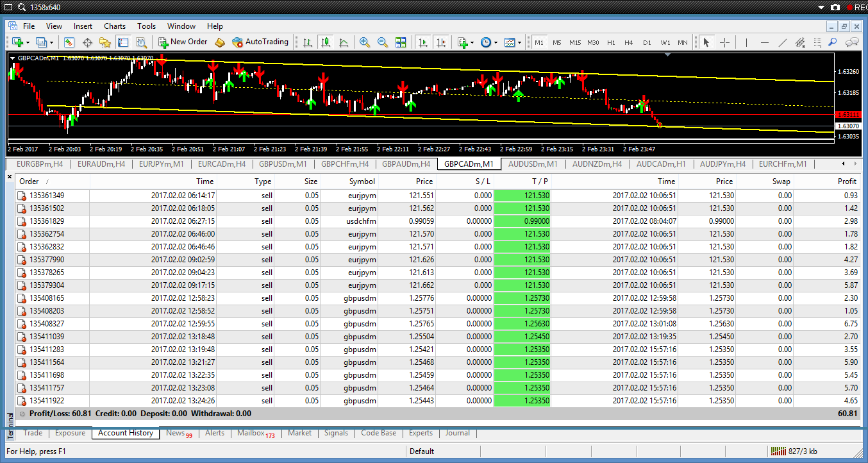Open the Mailbox tab with 173 messages

pyautogui.click(x=256, y=433)
